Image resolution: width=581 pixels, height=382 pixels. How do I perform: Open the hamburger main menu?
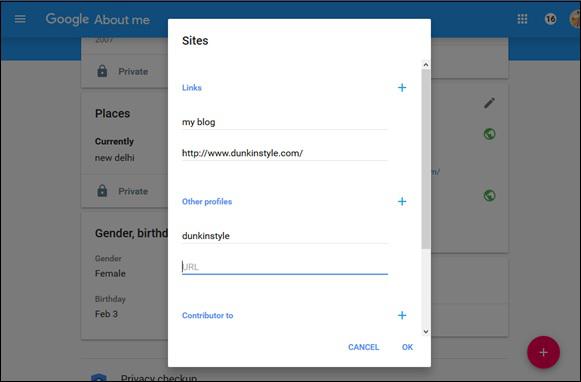click(20, 19)
